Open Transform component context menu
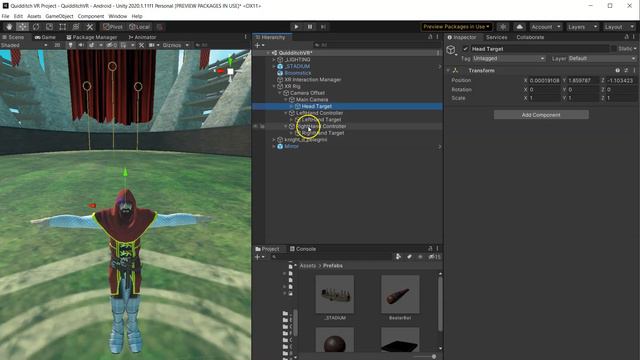Screen dimensions: 640x360 (634, 70)
